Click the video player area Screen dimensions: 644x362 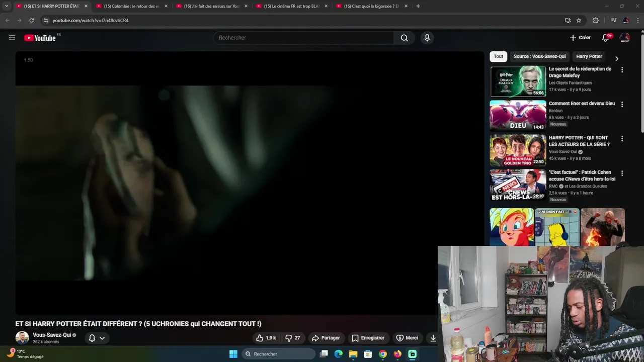point(250,183)
